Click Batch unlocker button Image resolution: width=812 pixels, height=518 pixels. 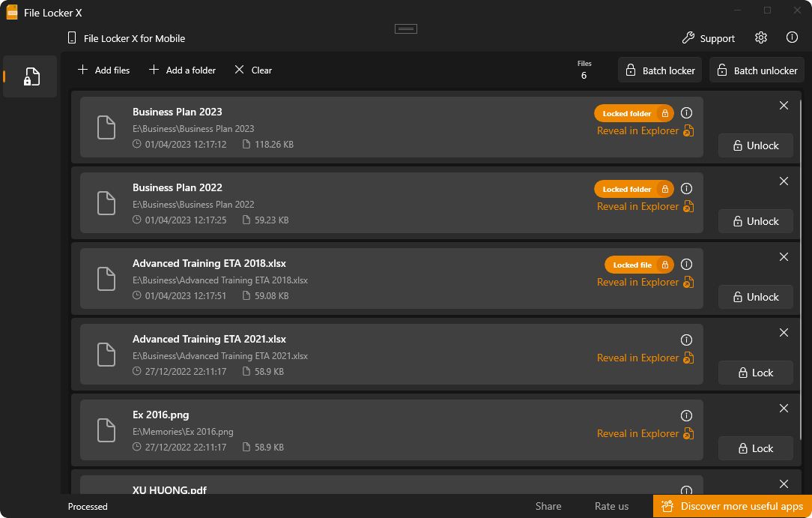pos(757,70)
